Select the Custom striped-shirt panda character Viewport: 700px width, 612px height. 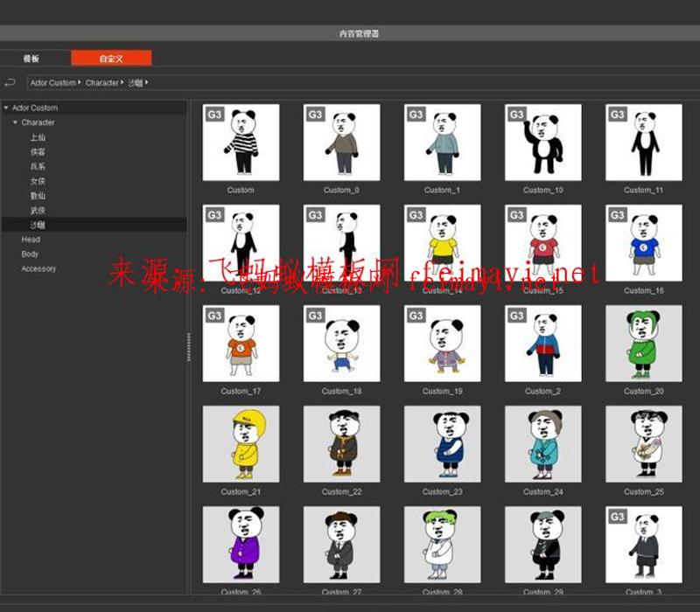[241, 143]
